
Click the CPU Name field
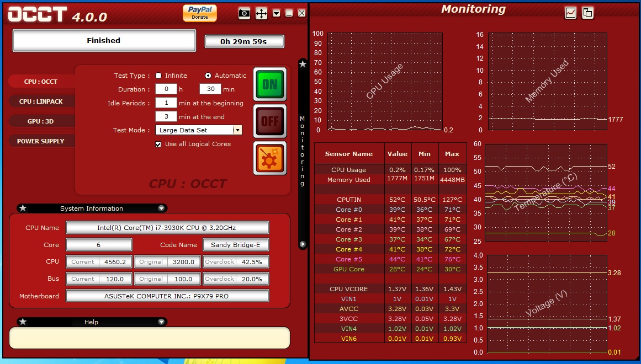point(167,228)
